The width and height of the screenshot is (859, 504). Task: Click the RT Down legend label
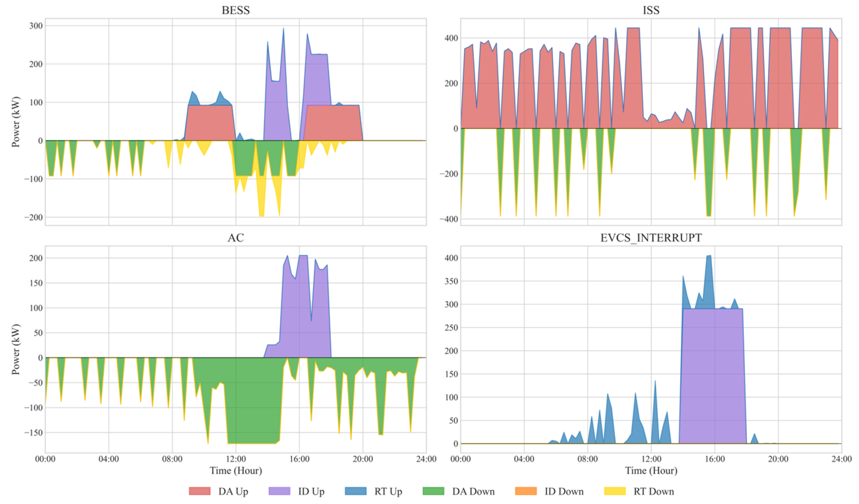654,491
